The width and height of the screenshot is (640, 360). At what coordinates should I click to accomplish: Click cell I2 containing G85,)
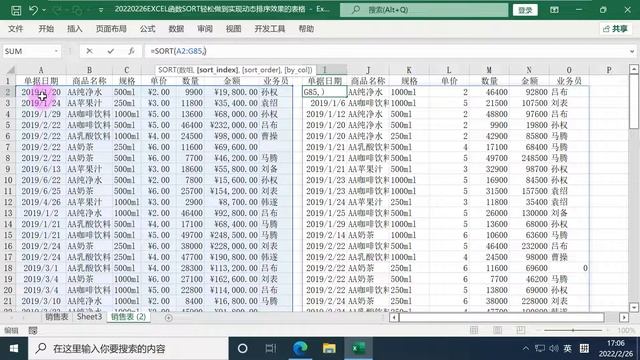click(x=325, y=92)
